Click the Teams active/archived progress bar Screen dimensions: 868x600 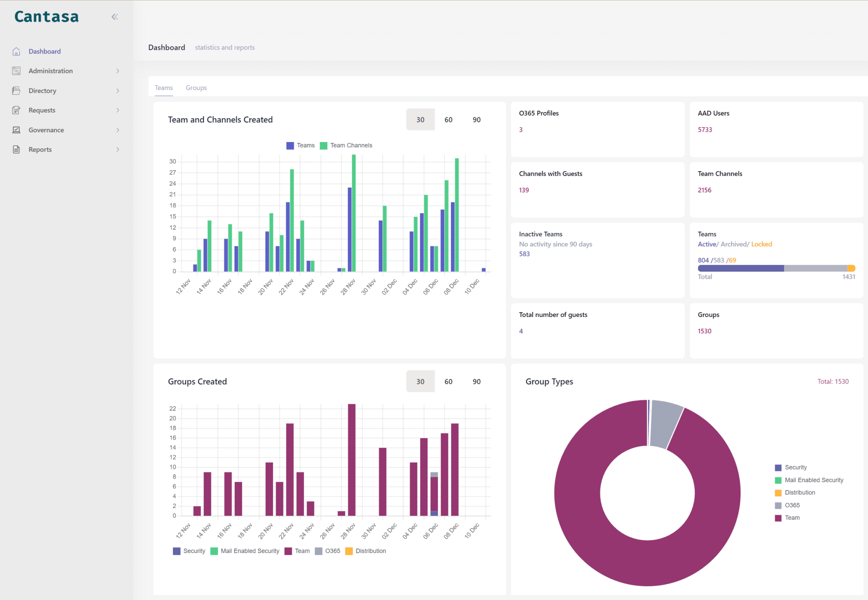pyautogui.click(x=776, y=268)
